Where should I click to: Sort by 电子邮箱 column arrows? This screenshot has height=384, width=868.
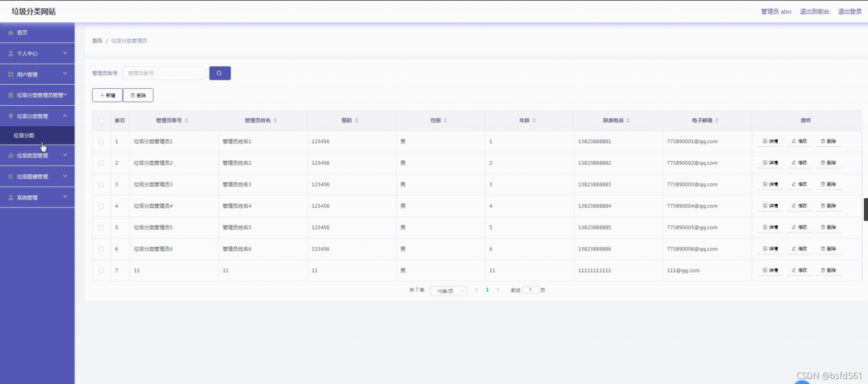pos(717,120)
